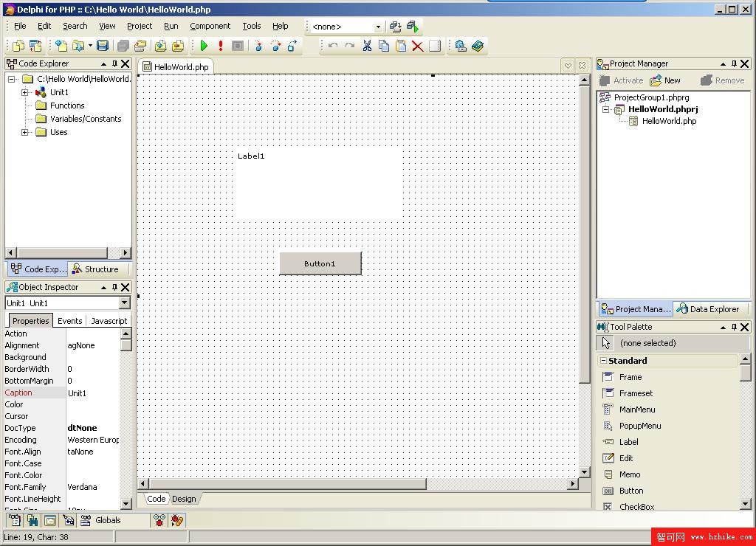The height and width of the screenshot is (546, 756).
Task: Open the Tools menu
Action: [252, 26]
